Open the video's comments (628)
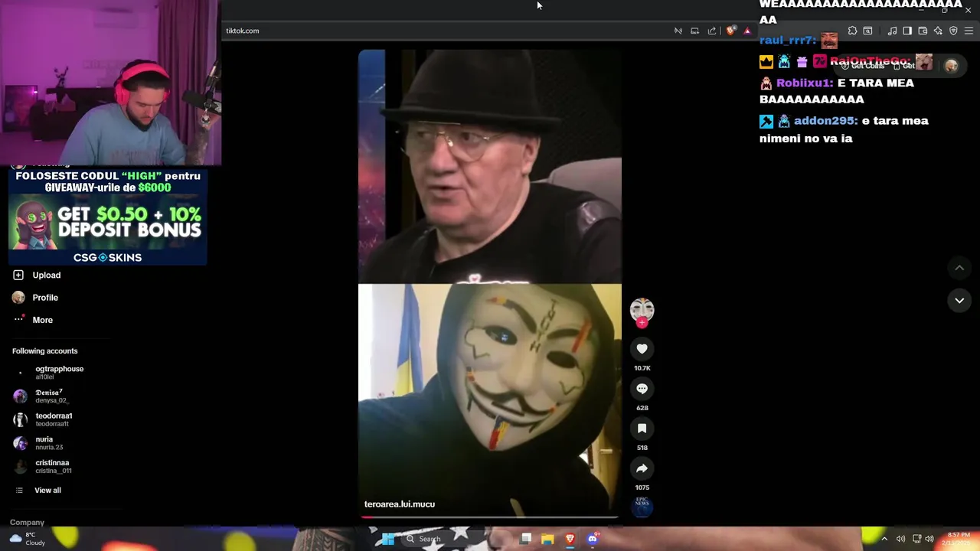This screenshot has height=551, width=980. click(642, 389)
